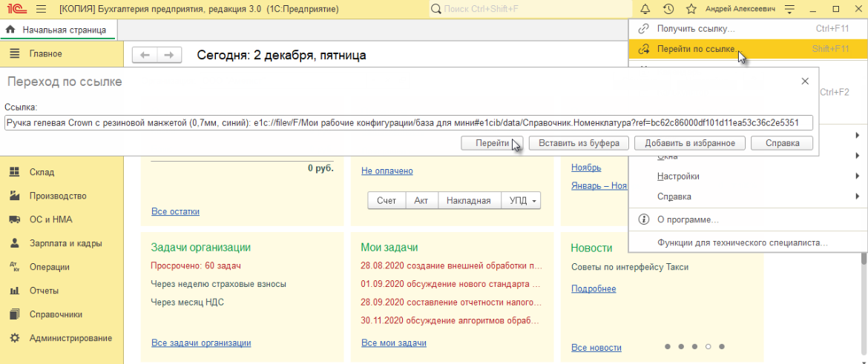Open favorites star icon in title bar

click(x=691, y=9)
